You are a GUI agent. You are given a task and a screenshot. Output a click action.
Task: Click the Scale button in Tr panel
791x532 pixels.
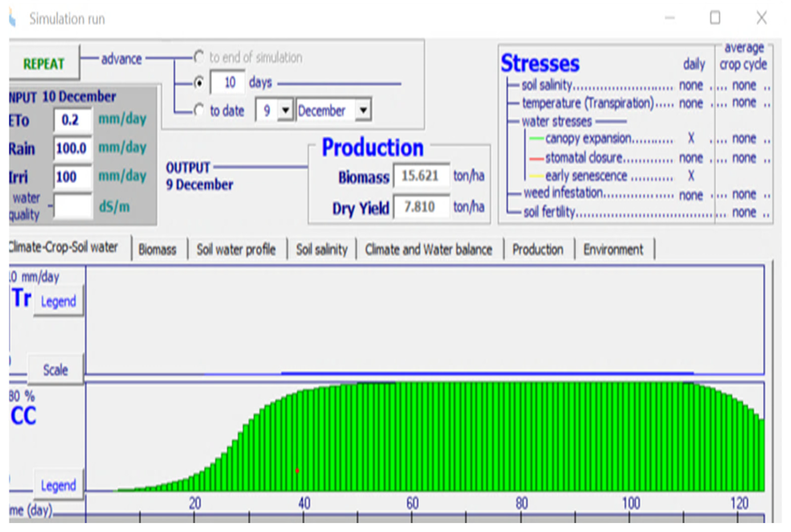pos(55,370)
